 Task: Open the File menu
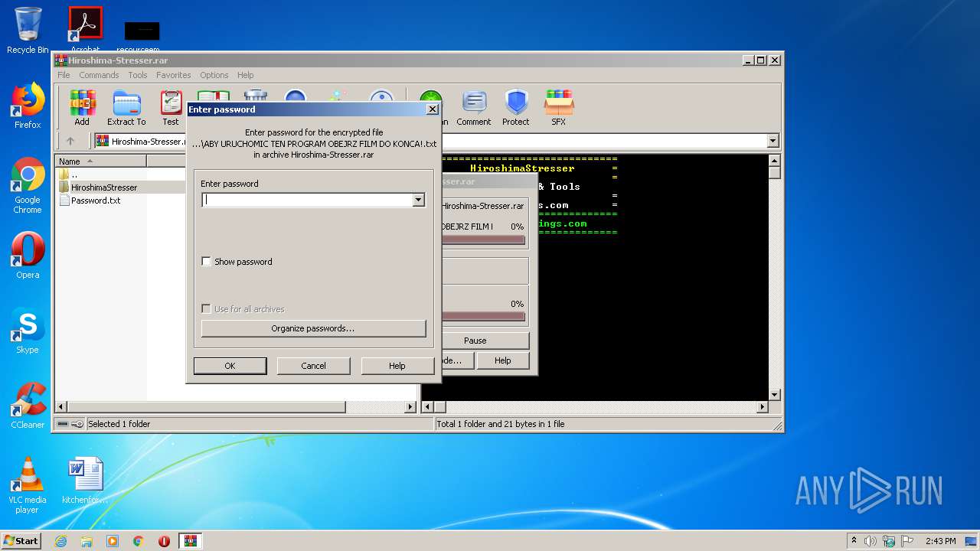64,75
